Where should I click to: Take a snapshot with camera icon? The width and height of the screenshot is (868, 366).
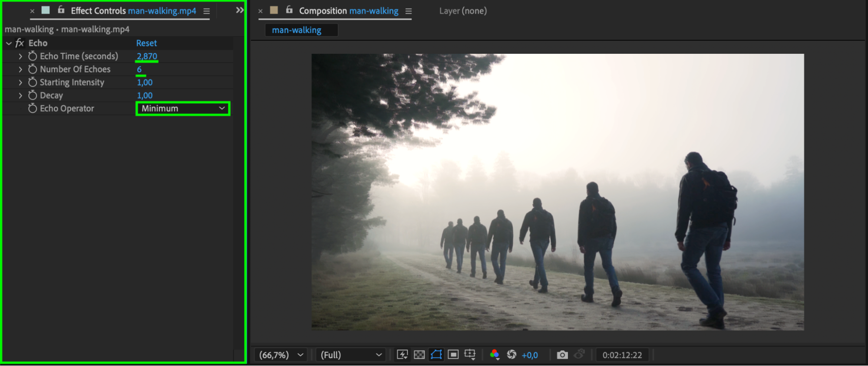(562, 355)
